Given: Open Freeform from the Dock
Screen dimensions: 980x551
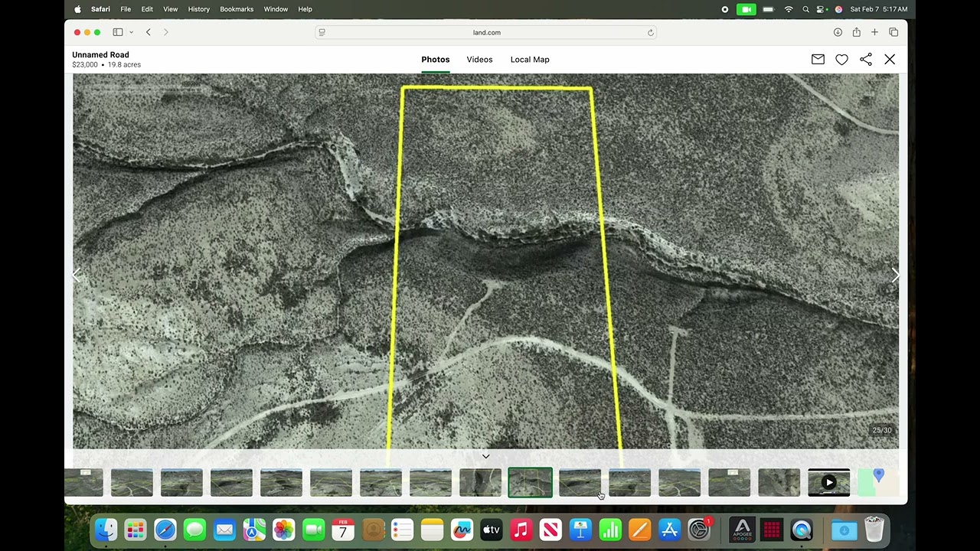Looking at the screenshot, I should [x=462, y=530].
